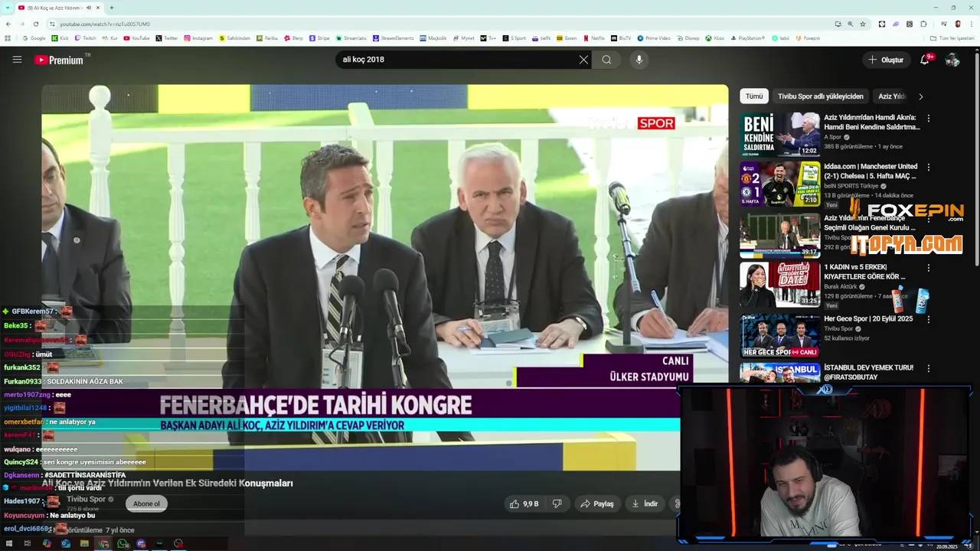
Task: Open Chrome extensions puzzle icon
Action: [924, 24]
